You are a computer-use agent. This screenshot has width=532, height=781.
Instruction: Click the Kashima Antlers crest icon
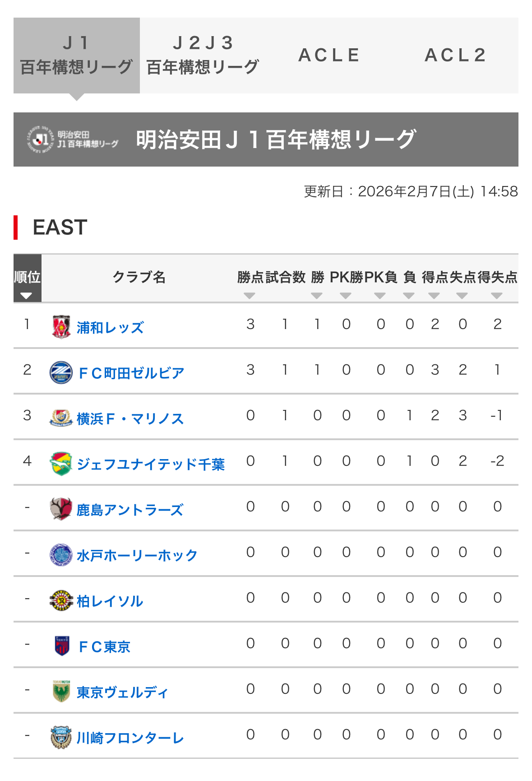[61, 509]
